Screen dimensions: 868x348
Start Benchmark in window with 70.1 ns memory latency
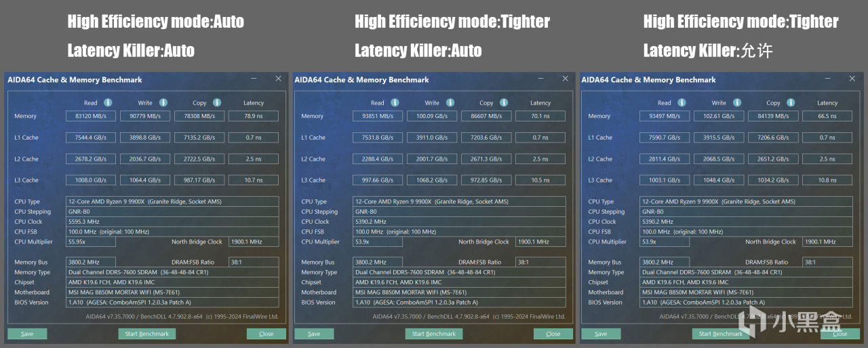[x=434, y=334]
